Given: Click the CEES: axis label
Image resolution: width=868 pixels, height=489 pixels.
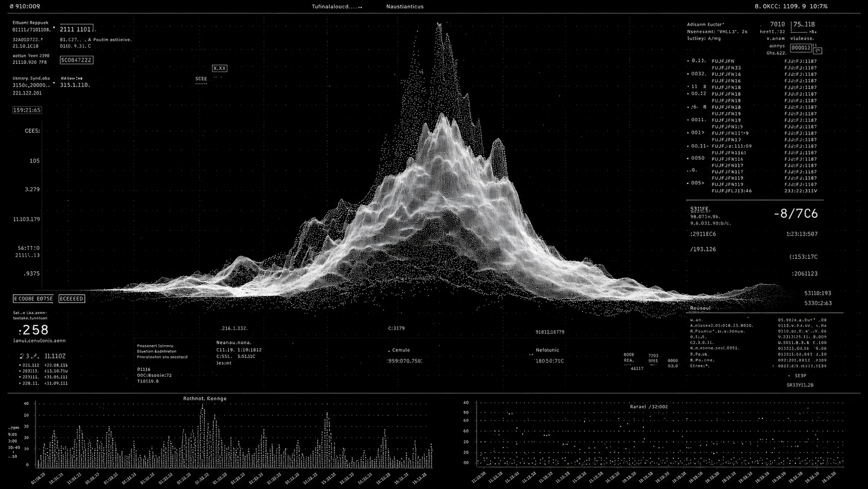Looking at the screenshot, I should click(x=32, y=131).
